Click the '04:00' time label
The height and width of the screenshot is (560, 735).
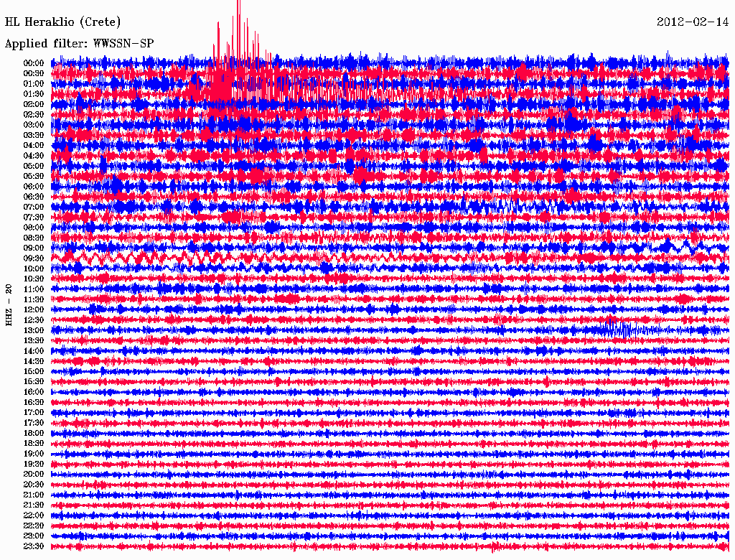34,146
